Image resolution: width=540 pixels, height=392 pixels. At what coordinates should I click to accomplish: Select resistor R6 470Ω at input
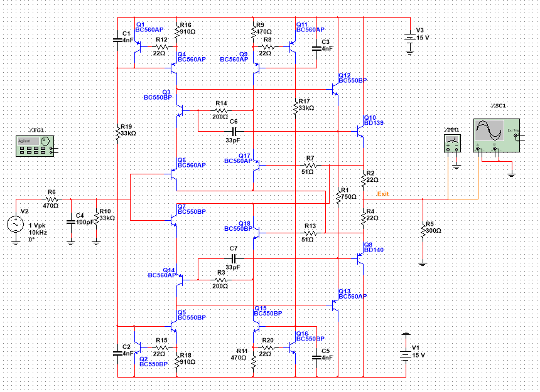(x=52, y=199)
